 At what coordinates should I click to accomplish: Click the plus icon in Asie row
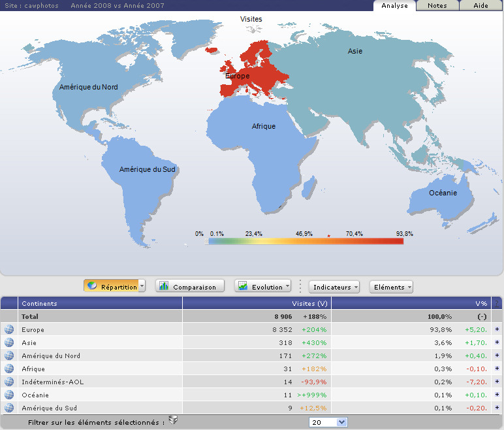pos(497,342)
